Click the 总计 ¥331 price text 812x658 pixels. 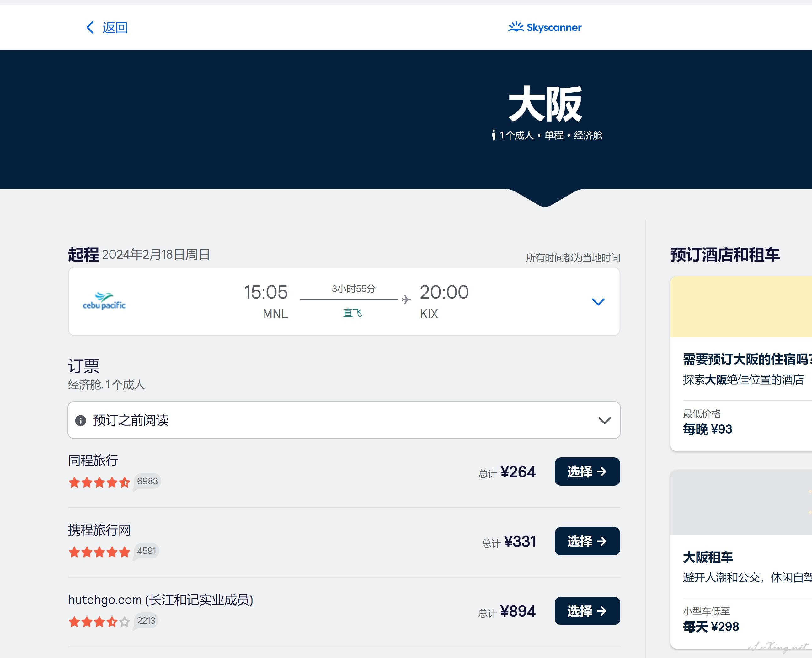[509, 542]
